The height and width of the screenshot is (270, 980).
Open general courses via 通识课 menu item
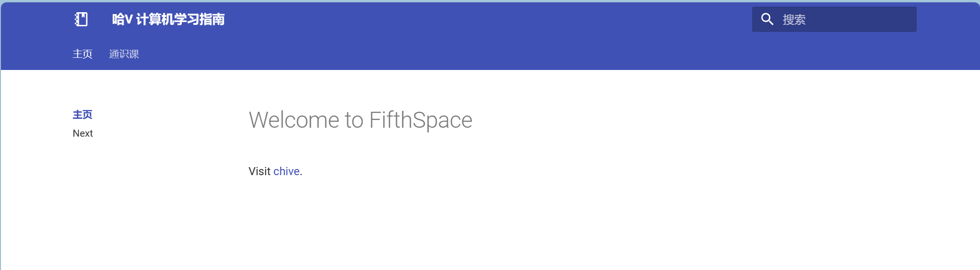(124, 54)
